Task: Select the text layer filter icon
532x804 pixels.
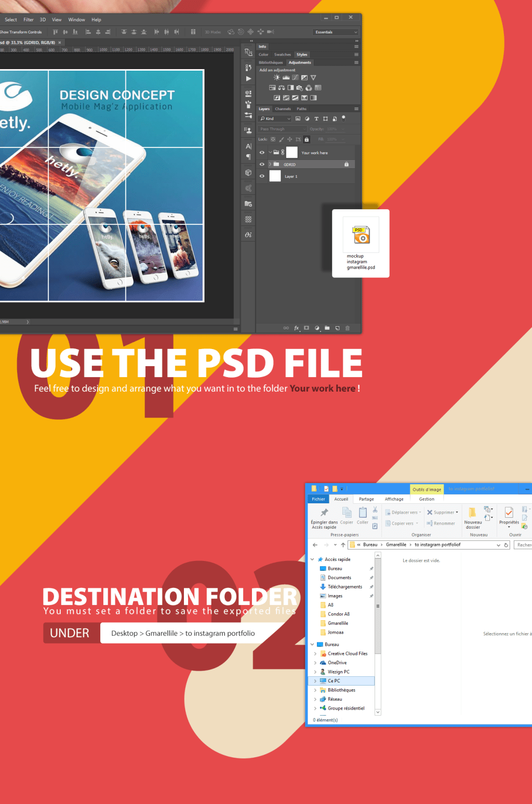Action: [316, 119]
